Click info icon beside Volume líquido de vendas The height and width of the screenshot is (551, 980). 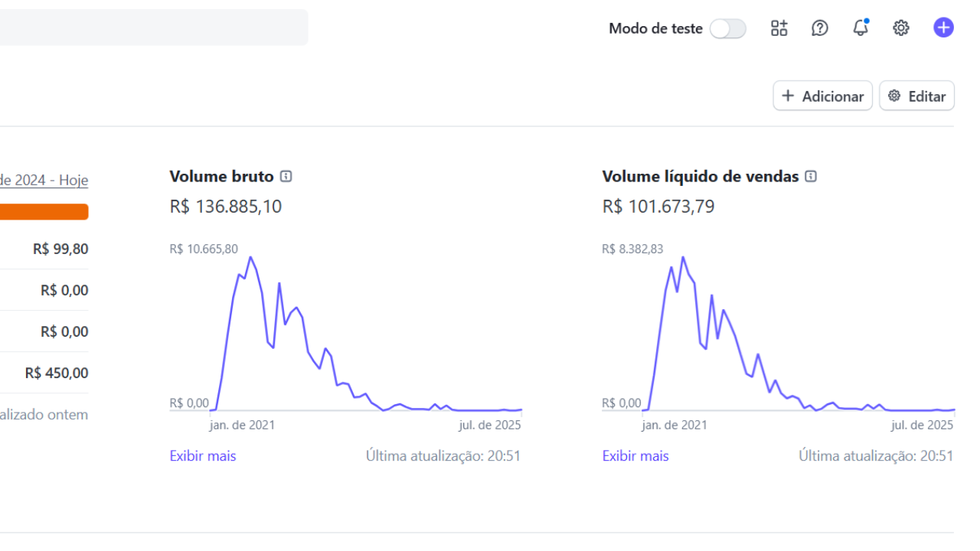[812, 177]
